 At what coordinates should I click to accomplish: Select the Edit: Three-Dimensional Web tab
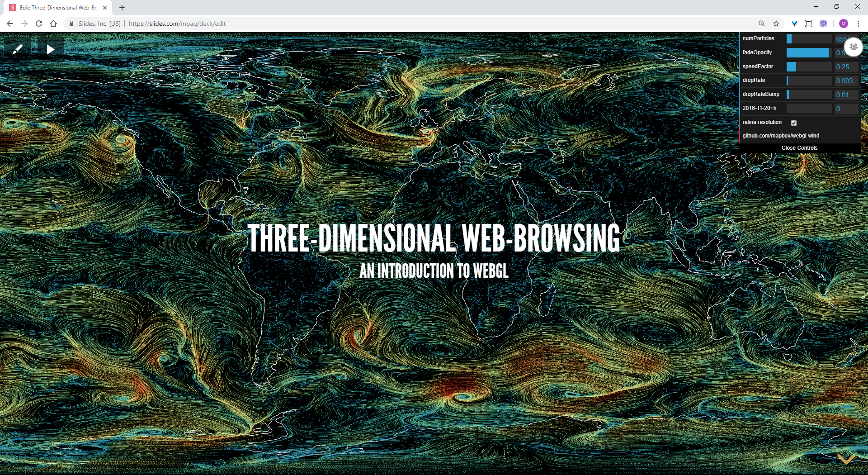(58, 8)
